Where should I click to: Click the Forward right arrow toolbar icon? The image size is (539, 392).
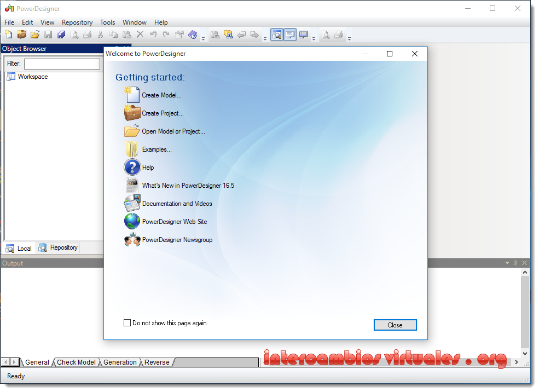(254, 34)
